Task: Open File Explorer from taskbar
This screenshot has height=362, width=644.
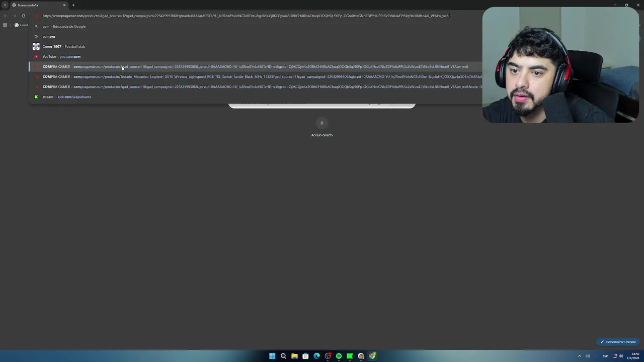Action: pos(294,356)
